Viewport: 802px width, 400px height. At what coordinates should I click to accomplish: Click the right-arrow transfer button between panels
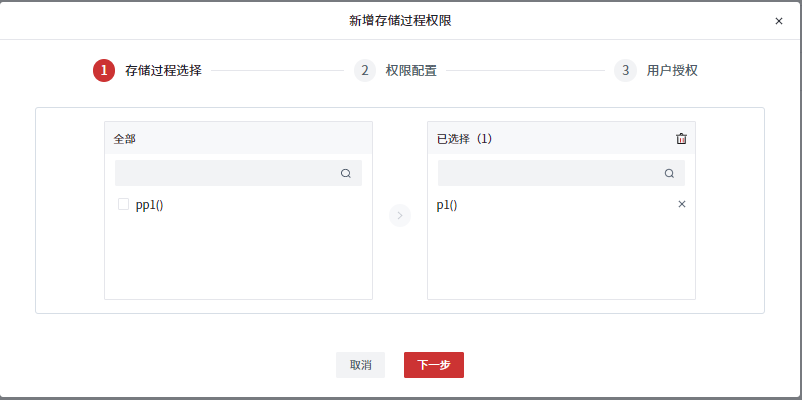pos(400,215)
